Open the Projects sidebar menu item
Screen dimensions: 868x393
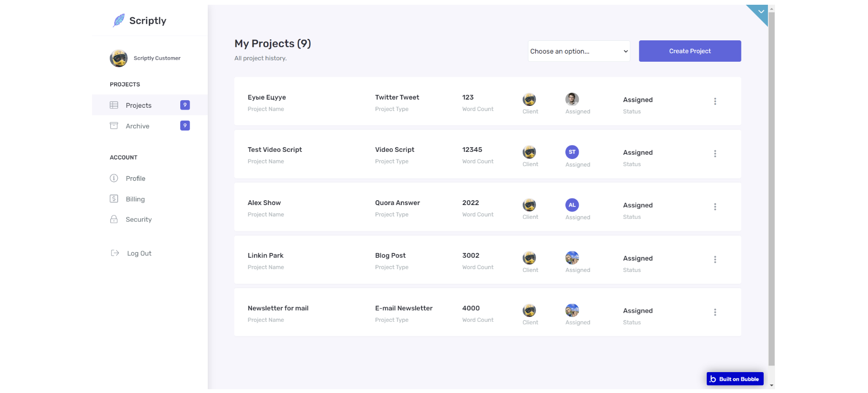tap(139, 105)
